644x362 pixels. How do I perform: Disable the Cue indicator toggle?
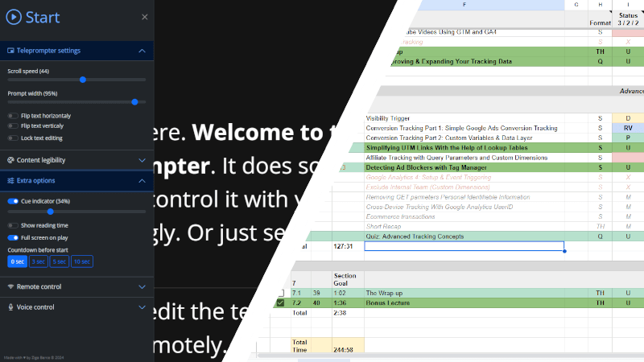(x=13, y=201)
